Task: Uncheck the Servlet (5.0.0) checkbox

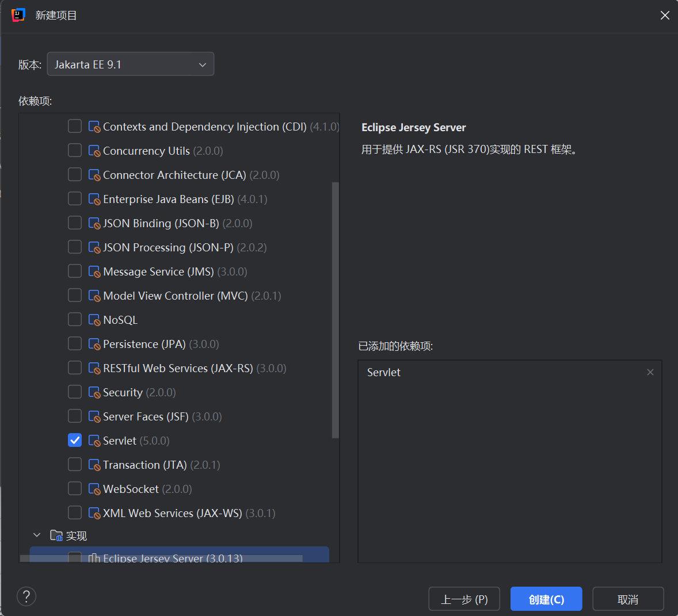Action: coord(75,440)
